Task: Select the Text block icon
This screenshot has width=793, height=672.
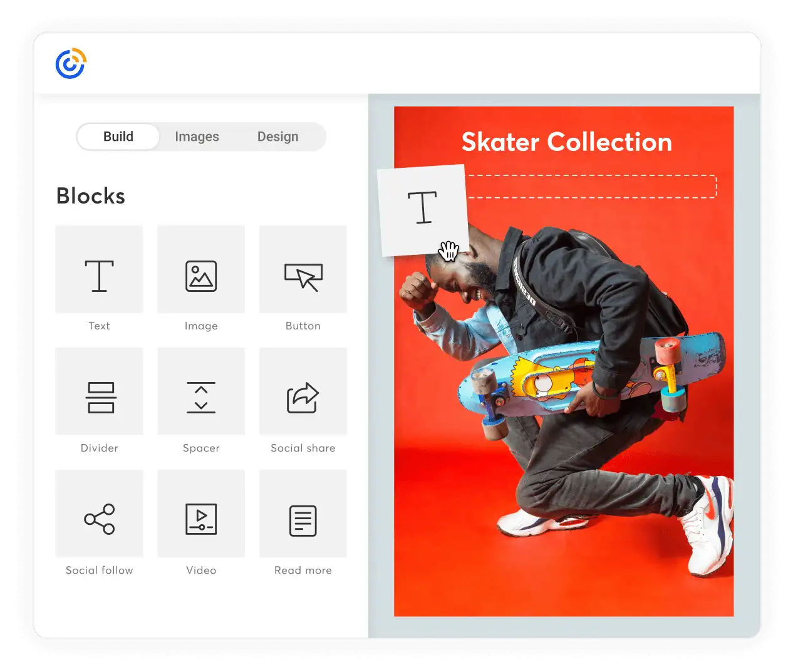Action: tap(99, 269)
